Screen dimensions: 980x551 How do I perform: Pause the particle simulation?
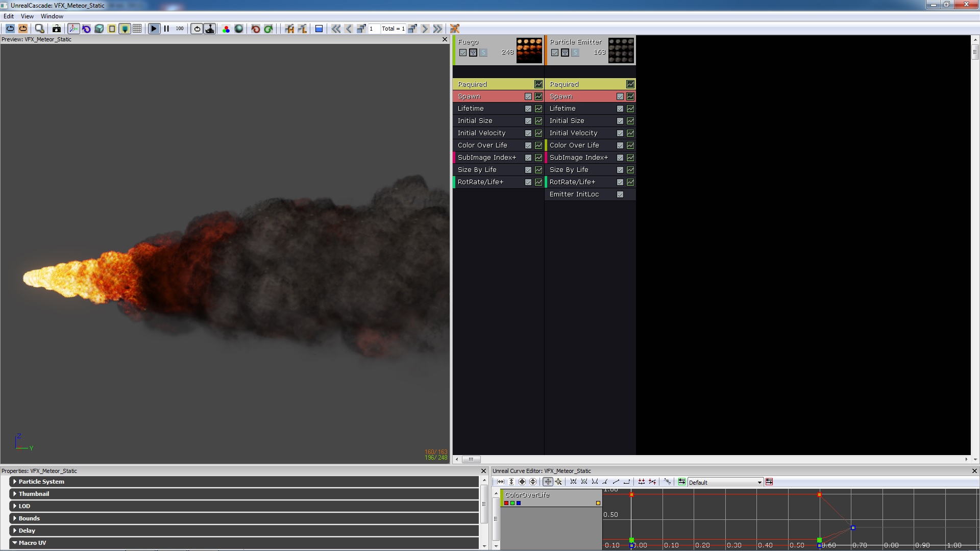click(x=166, y=29)
